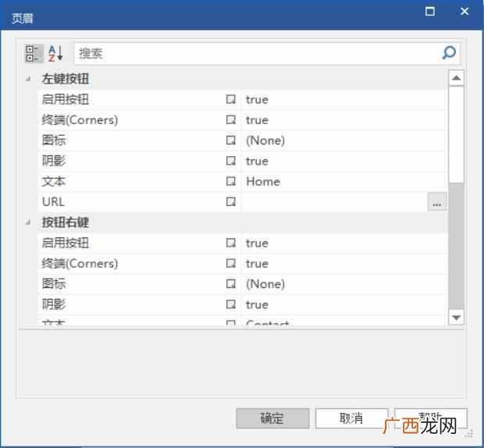Image resolution: width=484 pixels, height=448 pixels.
Task: Click marker square for 图标 under 按钮右键
Action: click(230, 284)
